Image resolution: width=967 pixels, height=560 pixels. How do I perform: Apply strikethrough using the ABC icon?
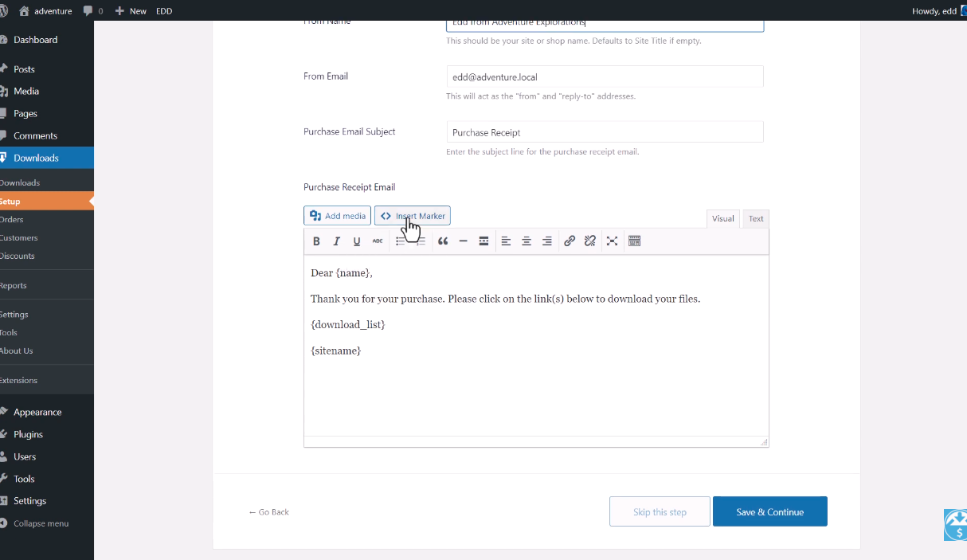pos(378,241)
